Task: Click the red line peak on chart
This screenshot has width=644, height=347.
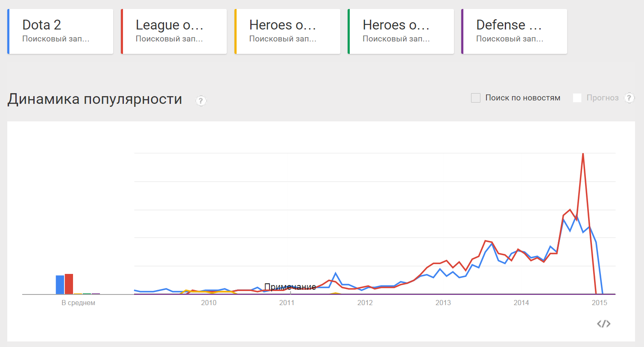Action: pos(583,154)
